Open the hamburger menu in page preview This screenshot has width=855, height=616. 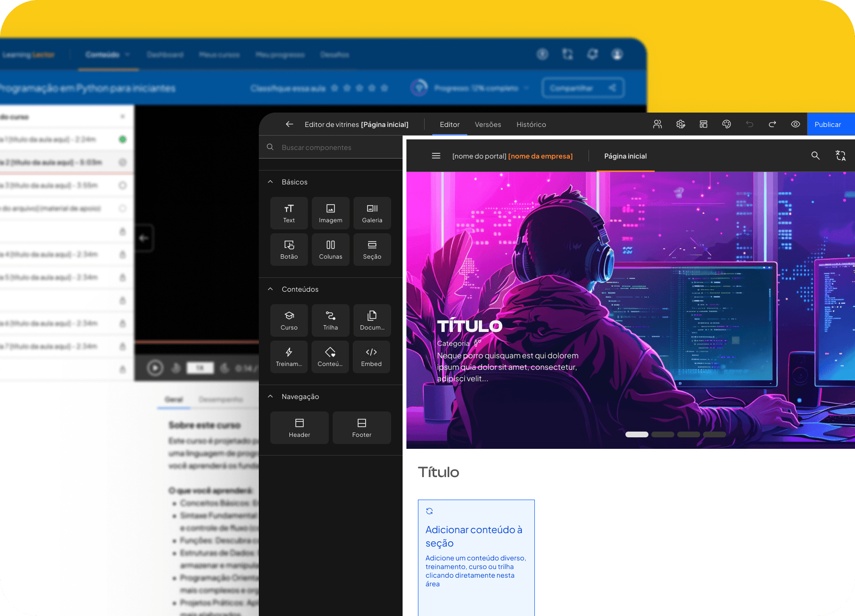coord(436,156)
